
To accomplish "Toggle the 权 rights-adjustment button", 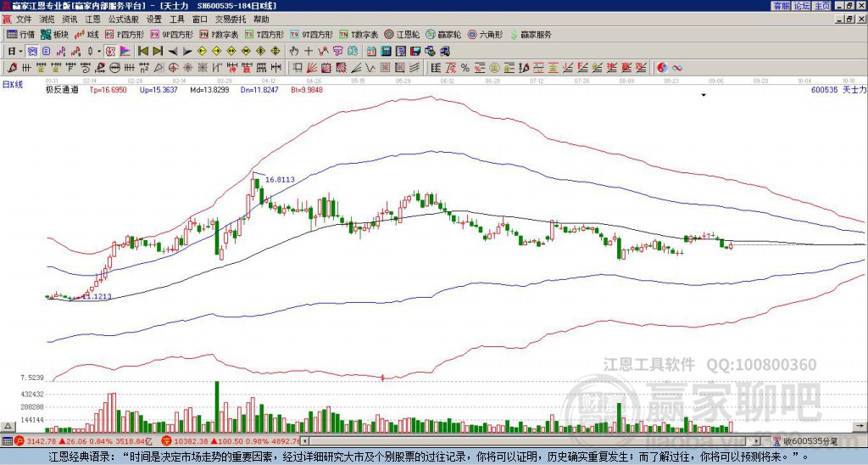I will [x=110, y=51].
